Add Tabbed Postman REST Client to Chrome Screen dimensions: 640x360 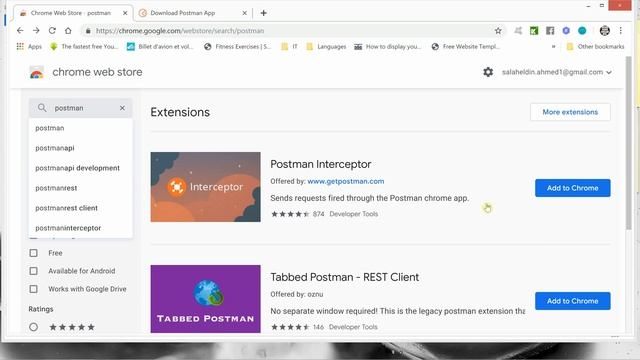(573, 301)
